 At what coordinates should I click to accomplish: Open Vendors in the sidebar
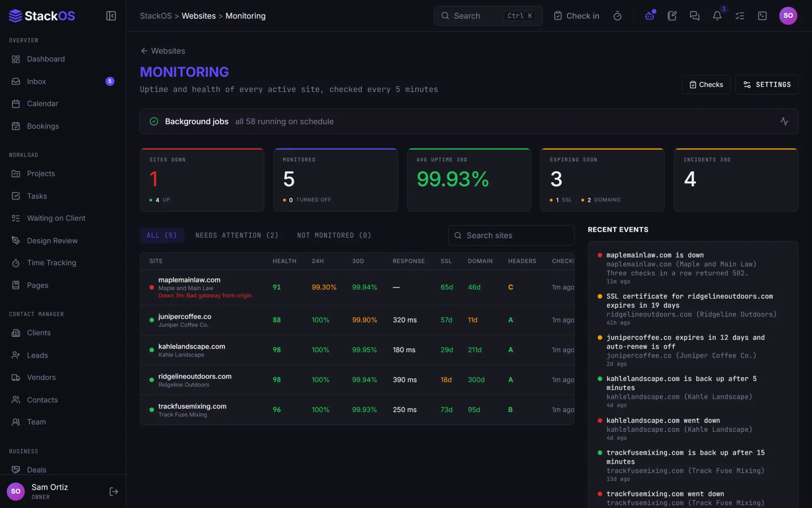(x=63, y=377)
